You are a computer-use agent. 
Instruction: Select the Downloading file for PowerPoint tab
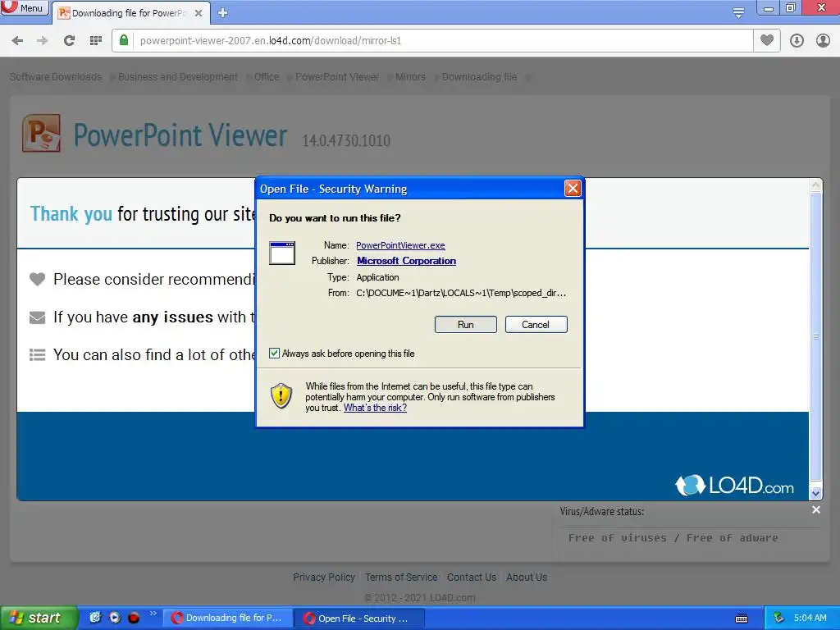point(130,13)
